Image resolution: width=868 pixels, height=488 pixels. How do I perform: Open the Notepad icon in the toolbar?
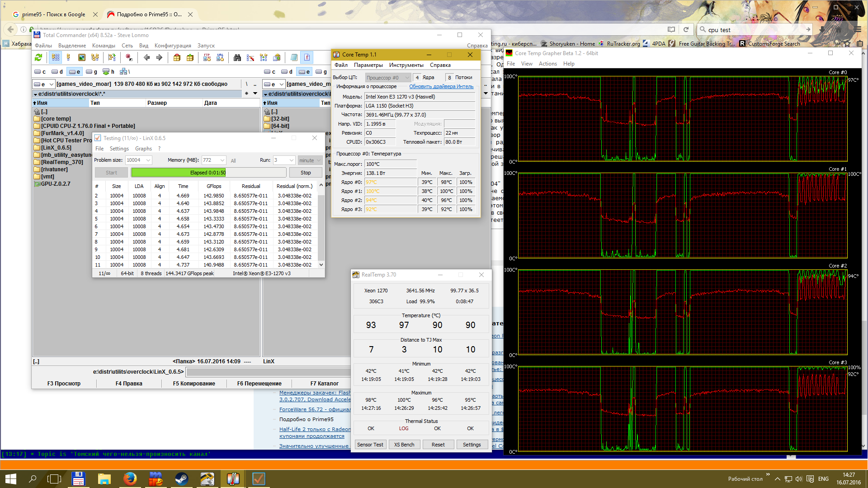coord(294,57)
